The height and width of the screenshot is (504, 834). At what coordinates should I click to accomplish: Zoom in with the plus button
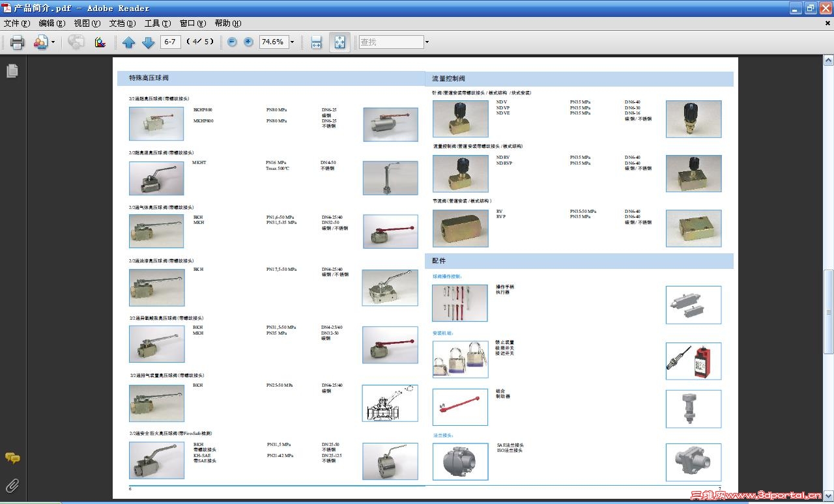pos(248,42)
